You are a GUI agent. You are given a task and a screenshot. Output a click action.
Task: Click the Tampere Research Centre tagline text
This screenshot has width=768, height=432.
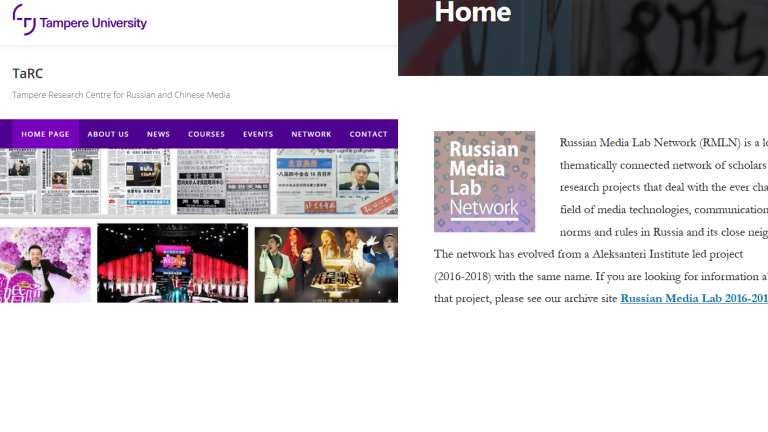click(x=121, y=95)
